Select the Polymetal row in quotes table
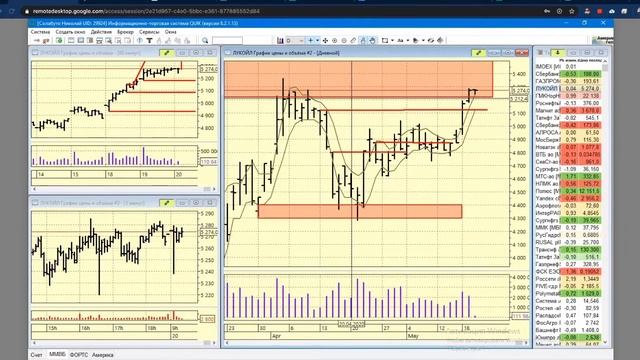 point(568,293)
